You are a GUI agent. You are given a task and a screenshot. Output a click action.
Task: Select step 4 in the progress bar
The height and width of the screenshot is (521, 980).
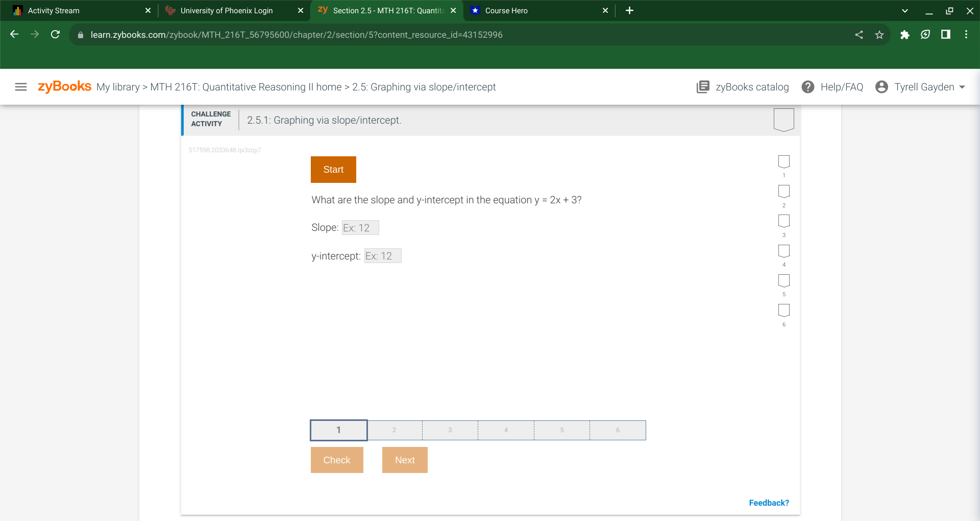[506, 430]
